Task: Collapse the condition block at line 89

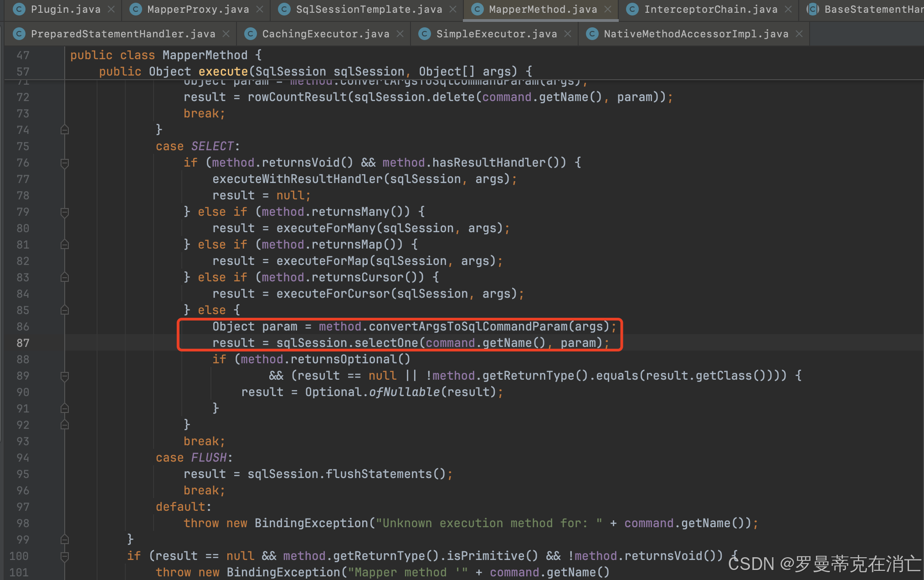Action: pos(65,376)
